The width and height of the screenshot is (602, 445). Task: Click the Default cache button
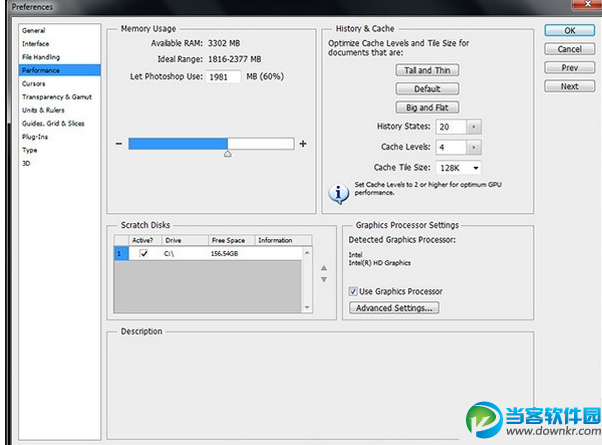coord(427,89)
